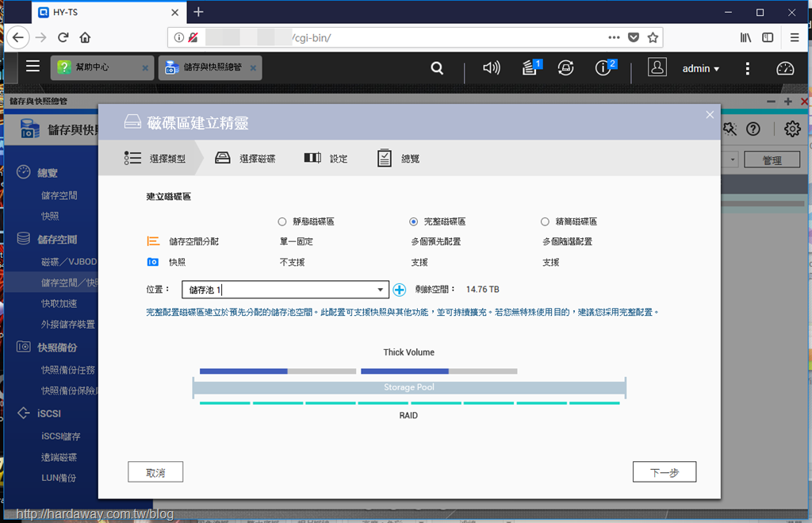Open the QTS main hamburger menu
Image resolution: width=812 pixels, height=523 pixels.
[x=33, y=67]
